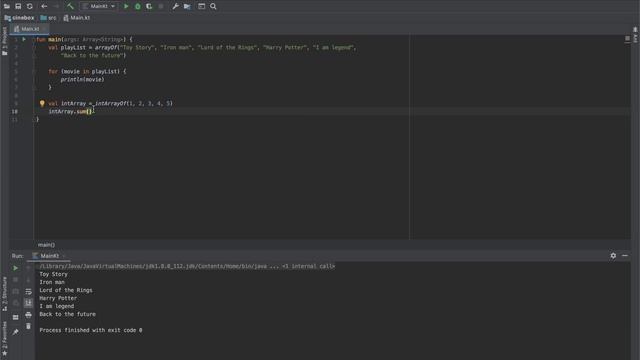Click the main() breadcrumb below the editor
Screen dimensions: 640x360
pos(46,245)
